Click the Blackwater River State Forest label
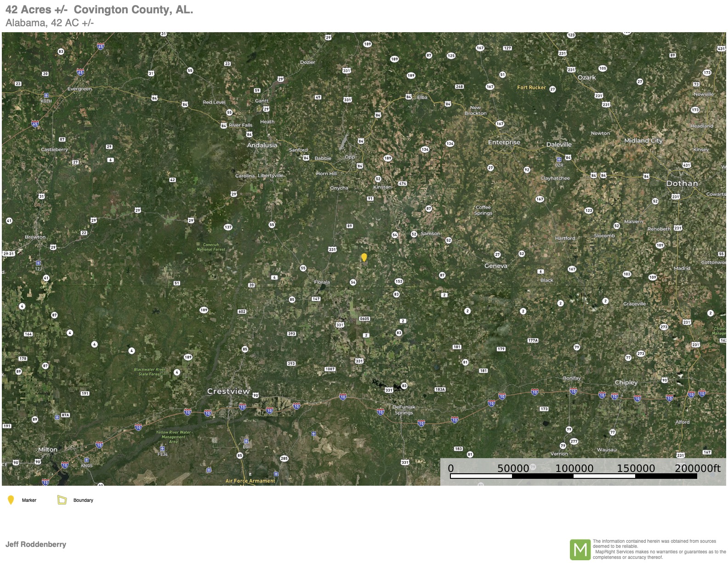The width and height of the screenshot is (728, 563). [x=149, y=372]
